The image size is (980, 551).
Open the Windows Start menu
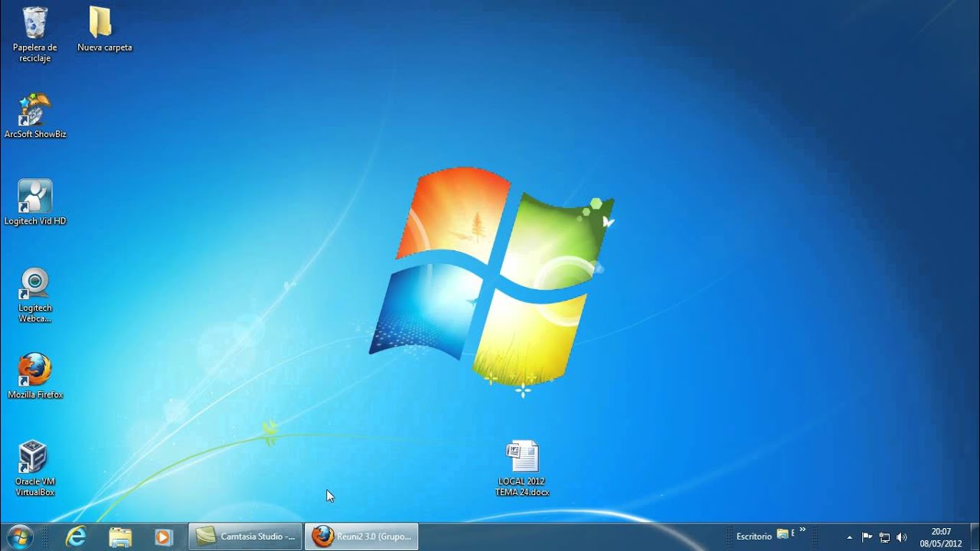19,536
